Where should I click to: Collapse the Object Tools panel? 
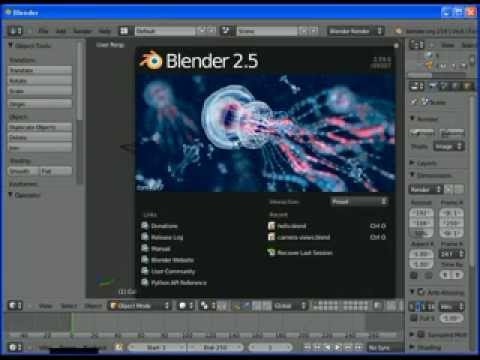pos(11,45)
